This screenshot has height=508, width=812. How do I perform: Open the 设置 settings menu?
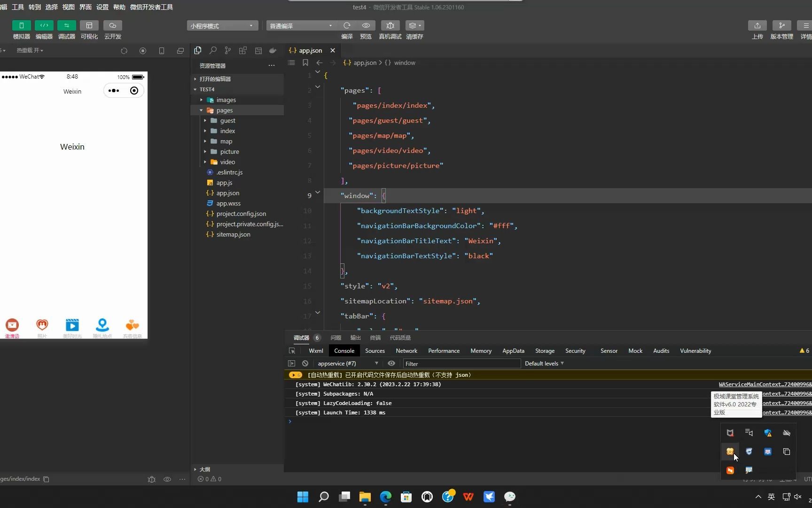(102, 7)
